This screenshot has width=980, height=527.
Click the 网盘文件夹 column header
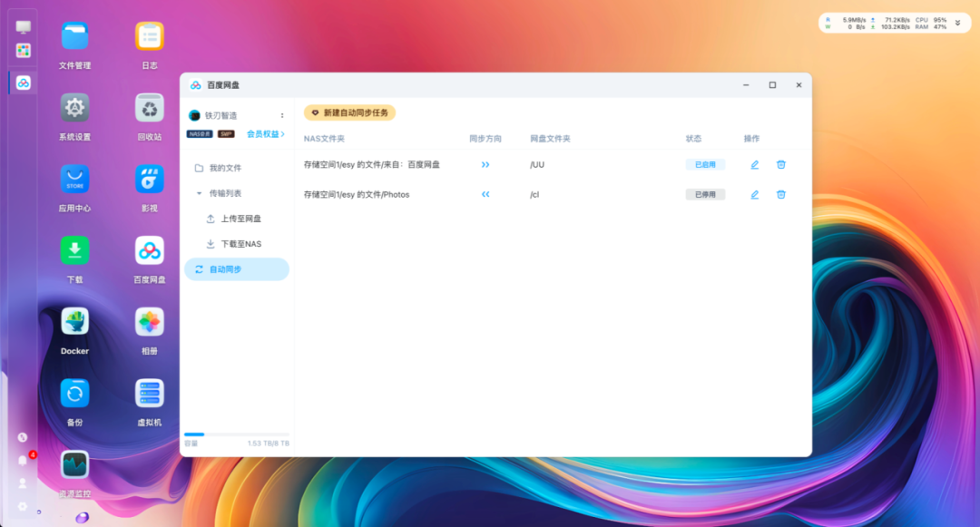[x=550, y=139]
